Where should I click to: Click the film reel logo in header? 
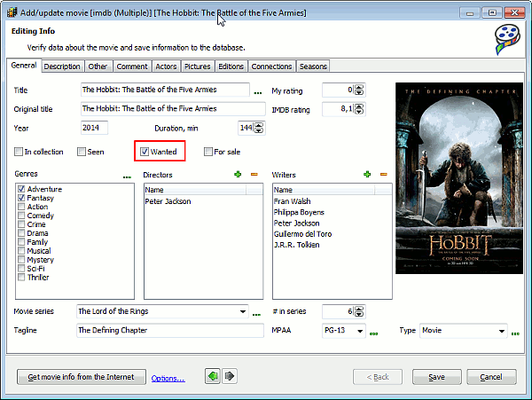tap(507, 39)
